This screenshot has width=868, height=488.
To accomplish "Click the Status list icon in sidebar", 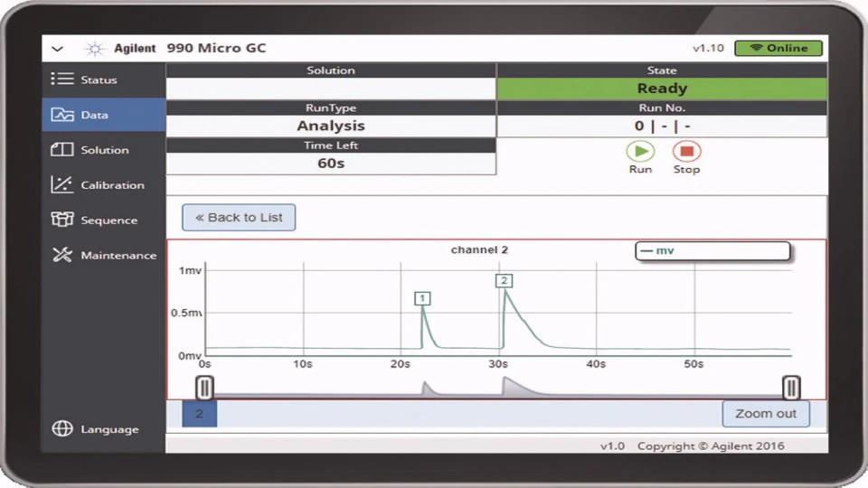I will coord(61,80).
